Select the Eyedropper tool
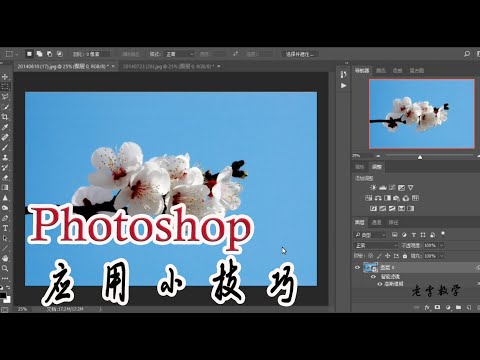 (x=5, y=127)
